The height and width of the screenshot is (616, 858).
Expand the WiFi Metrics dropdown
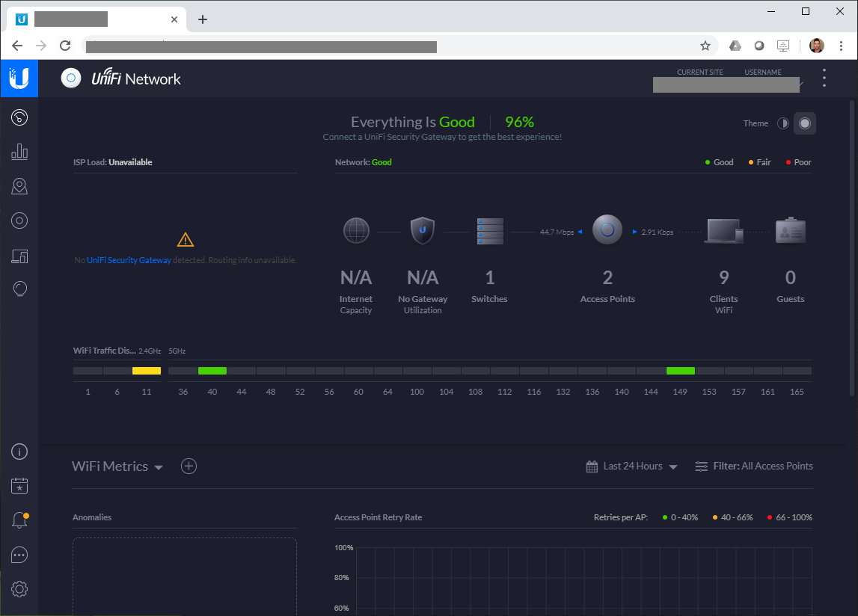point(117,466)
